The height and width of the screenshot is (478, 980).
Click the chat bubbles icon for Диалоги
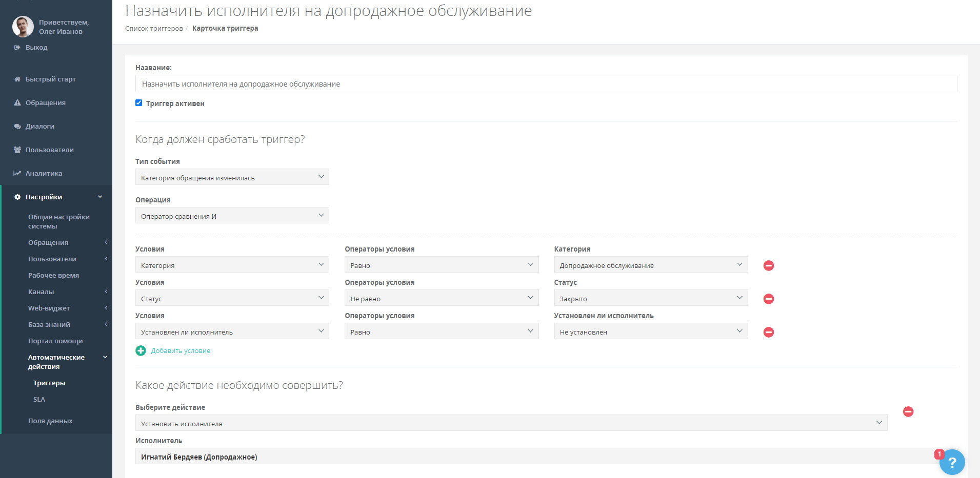(17, 126)
